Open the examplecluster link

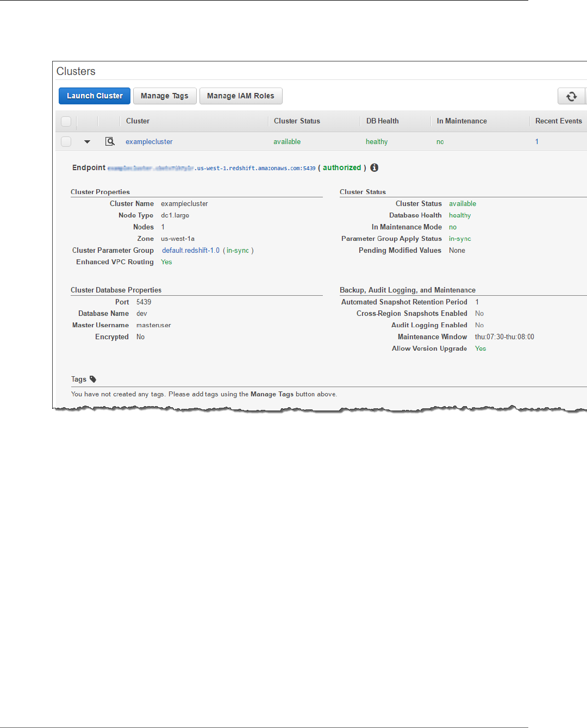(x=149, y=141)
